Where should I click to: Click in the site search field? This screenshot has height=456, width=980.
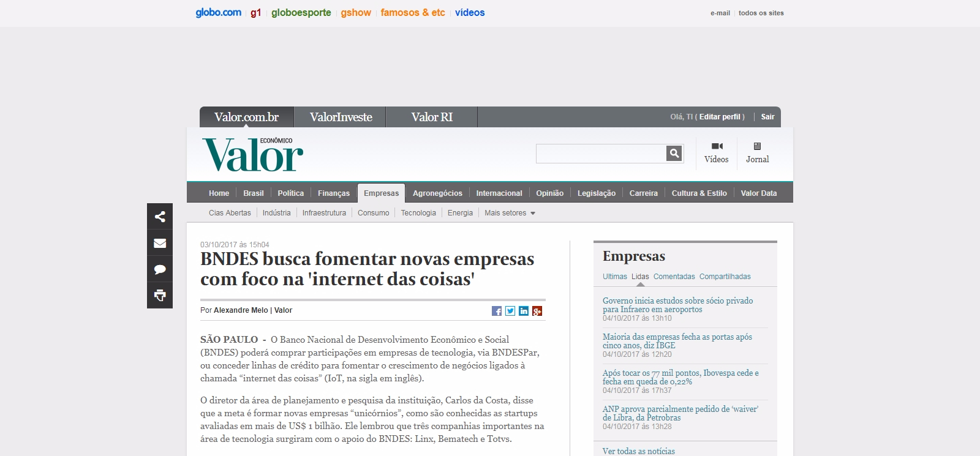pos(601,154)
